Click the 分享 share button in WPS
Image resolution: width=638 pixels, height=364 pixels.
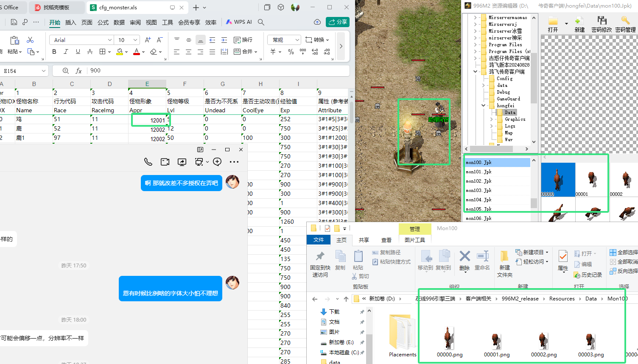click(338, 22)
